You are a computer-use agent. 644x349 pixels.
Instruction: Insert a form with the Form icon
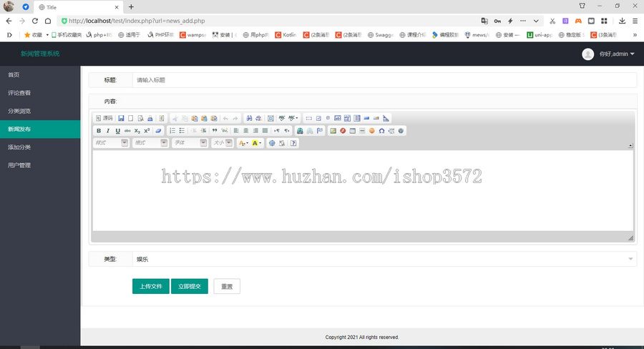pos(309,118)
